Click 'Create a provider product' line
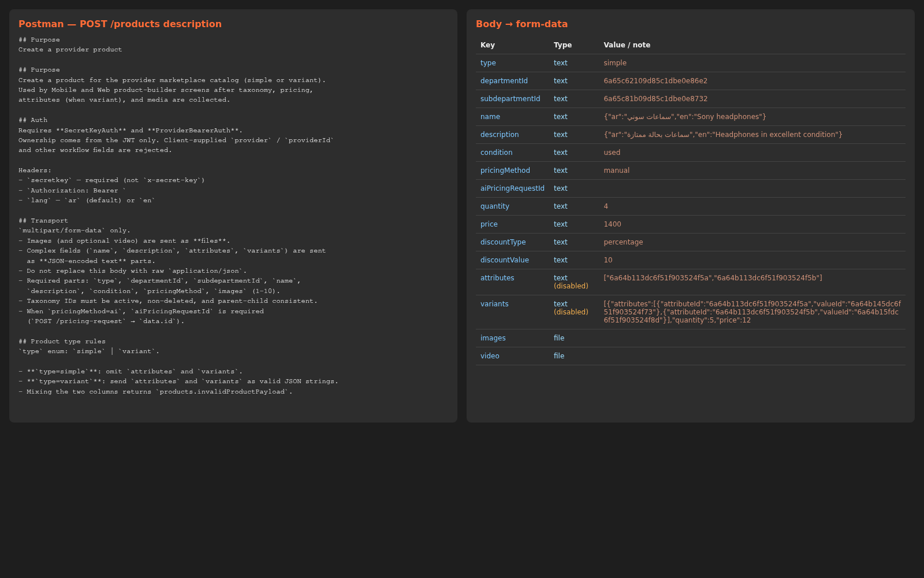 tap(70, 50)
